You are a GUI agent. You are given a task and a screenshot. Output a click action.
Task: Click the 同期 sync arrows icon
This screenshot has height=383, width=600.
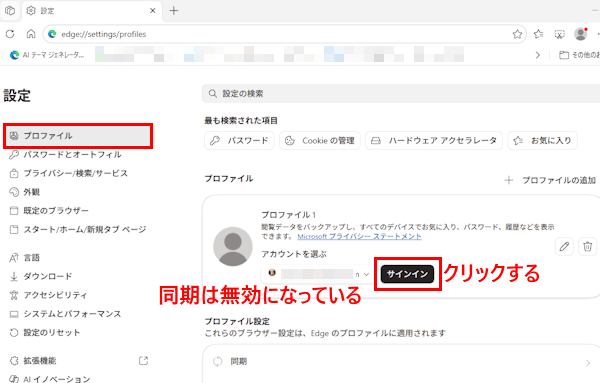point(218,361)
